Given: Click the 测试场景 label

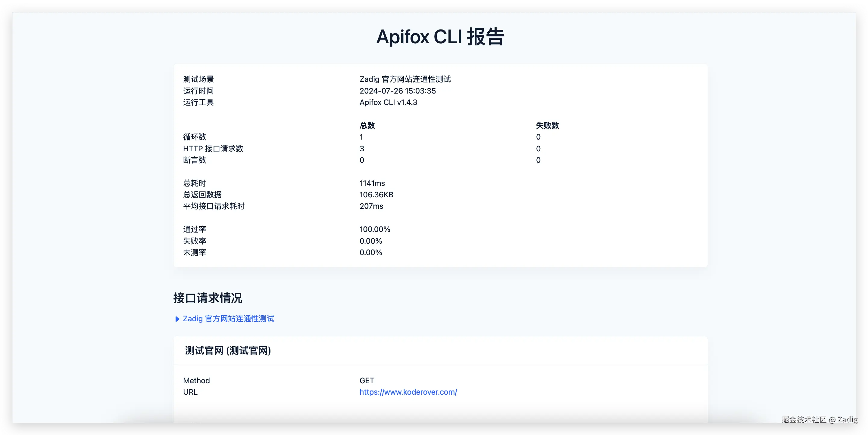Looking at the screenshot, I should pyautogui.click(x=198, y=79).
